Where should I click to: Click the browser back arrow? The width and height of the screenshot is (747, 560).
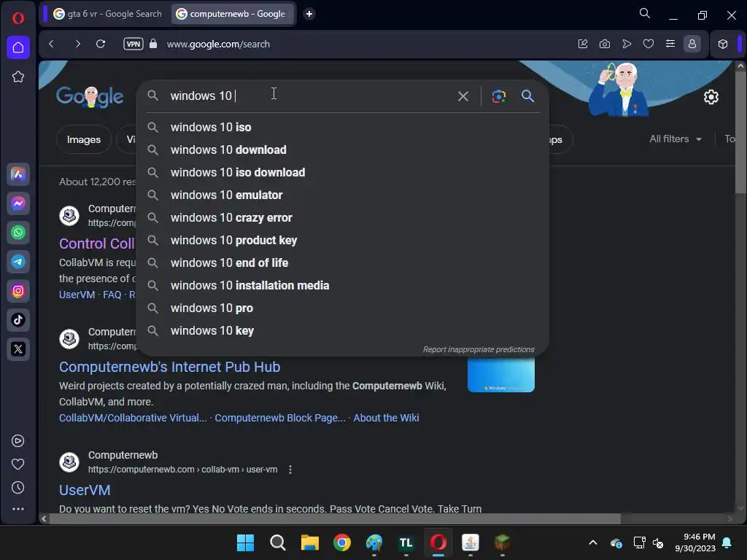(52, 44)
